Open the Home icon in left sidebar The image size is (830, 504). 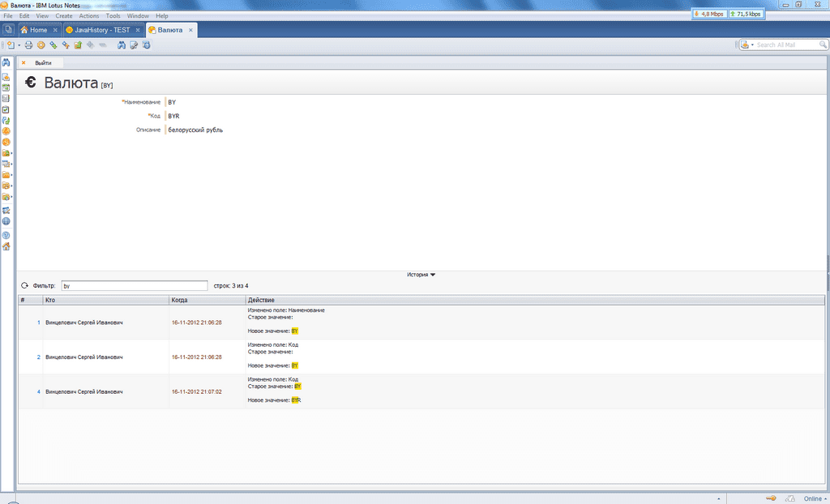pos(6,246)
